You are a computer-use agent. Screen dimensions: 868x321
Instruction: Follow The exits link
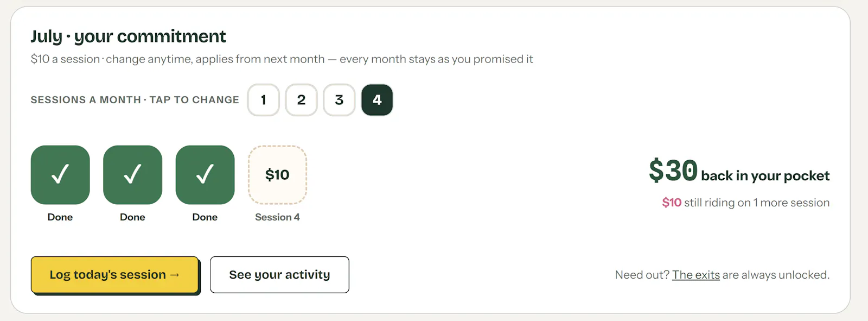pyautogui.click(x=696, y=275)
